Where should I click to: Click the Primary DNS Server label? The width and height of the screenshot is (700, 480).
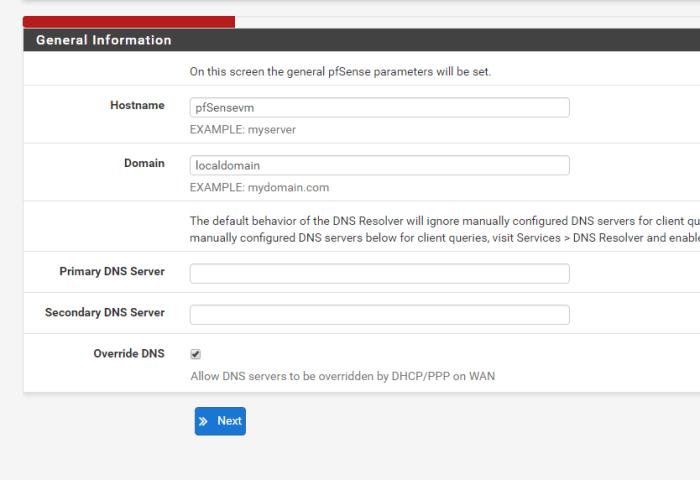click(x=112, y=271)
